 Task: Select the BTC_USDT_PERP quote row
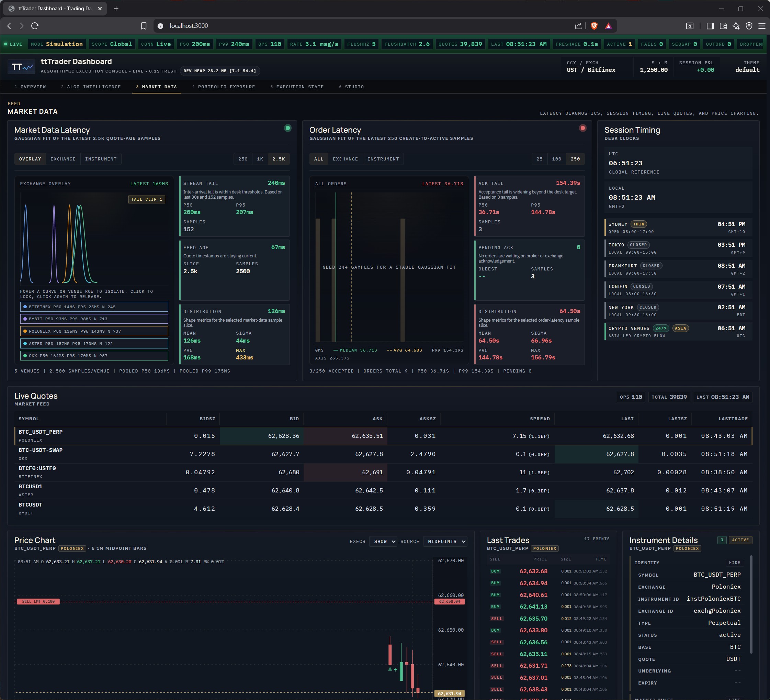(384, 436)
